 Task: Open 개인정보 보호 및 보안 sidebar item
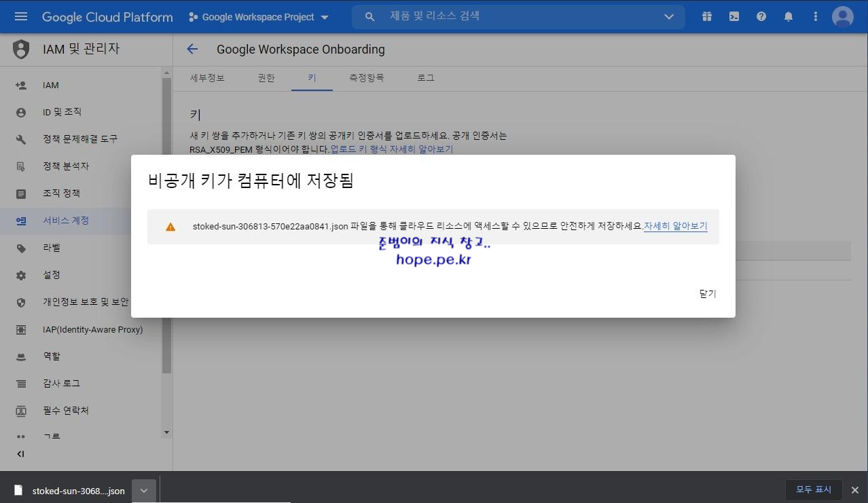pos(82,302)
